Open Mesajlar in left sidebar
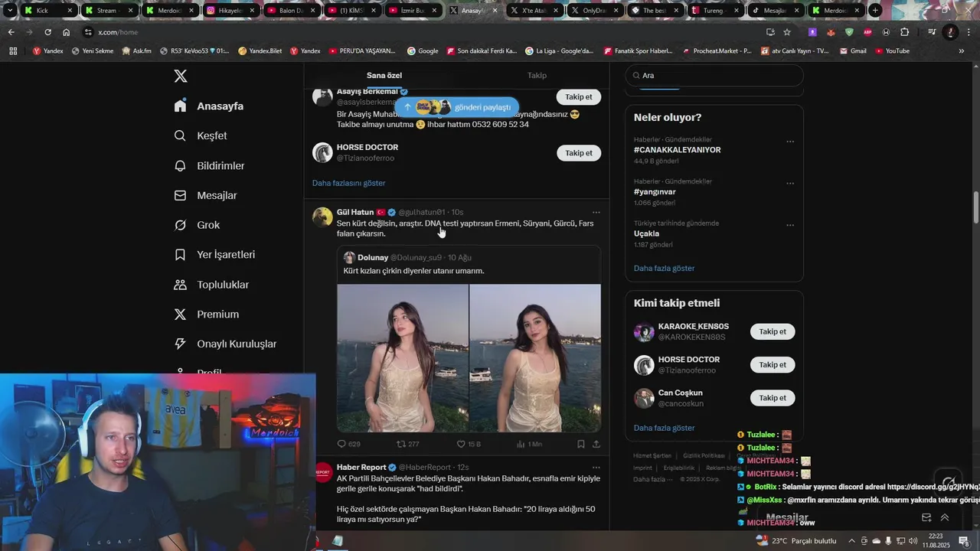Image resolution: width=980 pixels, height=551 pixels. click(x=205, y=195)
